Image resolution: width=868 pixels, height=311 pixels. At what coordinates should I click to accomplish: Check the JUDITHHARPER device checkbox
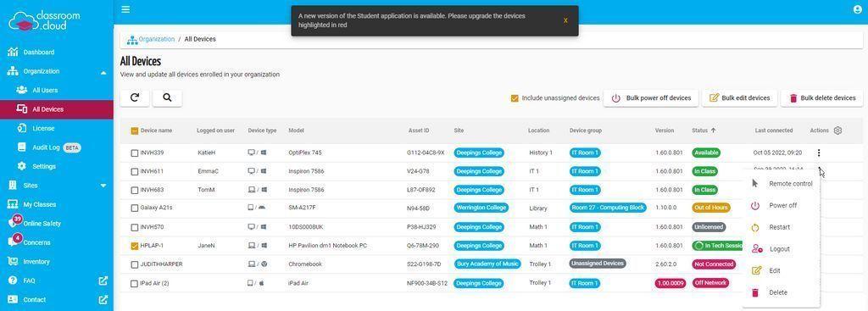click(x=135, y=264)
